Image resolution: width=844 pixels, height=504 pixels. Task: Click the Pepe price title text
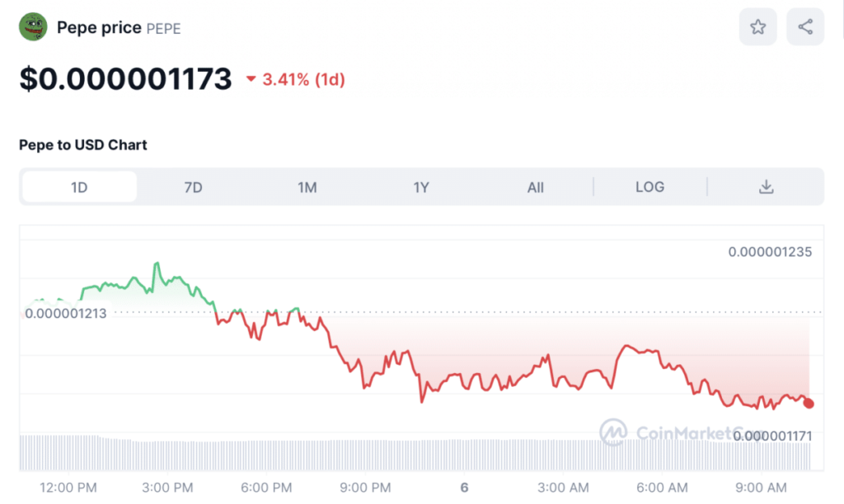point(99,28)
